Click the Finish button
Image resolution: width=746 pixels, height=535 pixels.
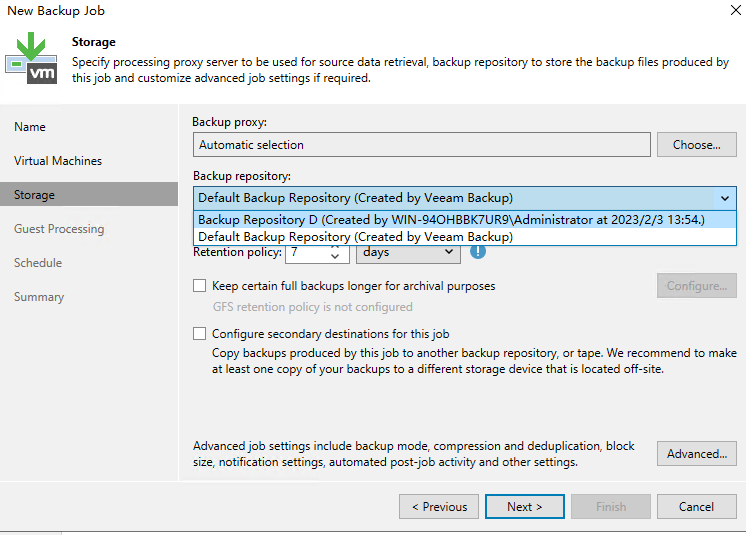(611, 506)
